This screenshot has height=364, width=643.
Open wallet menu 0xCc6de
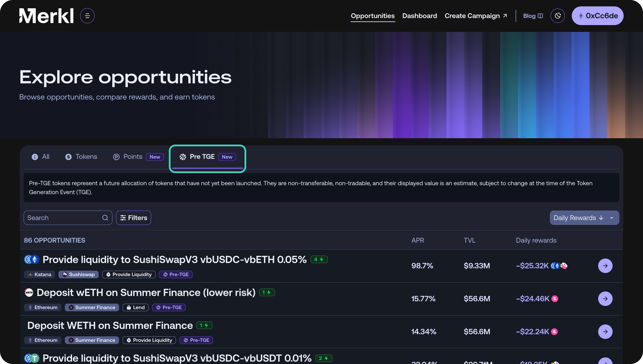tap(597, 16)
